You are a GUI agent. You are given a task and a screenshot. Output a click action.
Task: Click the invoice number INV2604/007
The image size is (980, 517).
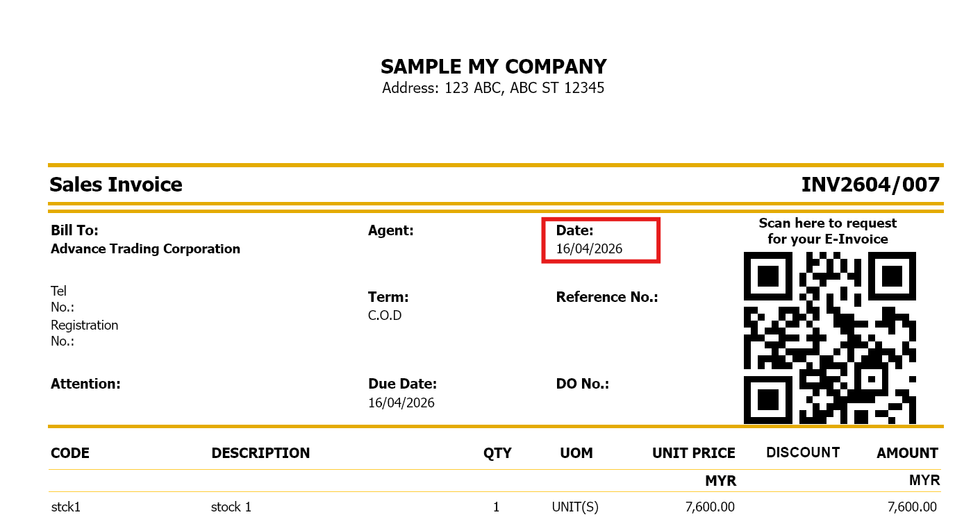[870, 185]
